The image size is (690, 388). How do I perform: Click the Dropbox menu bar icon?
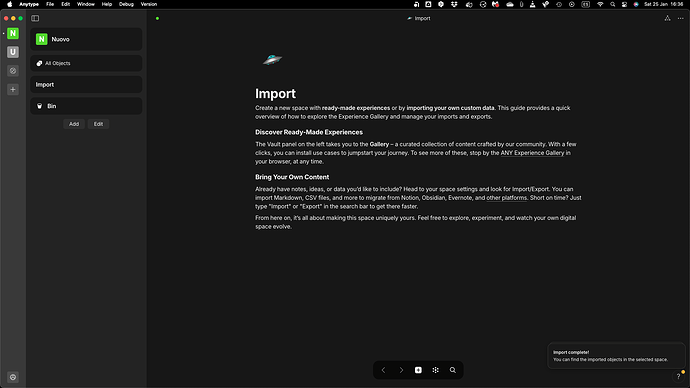coord(454,4)
